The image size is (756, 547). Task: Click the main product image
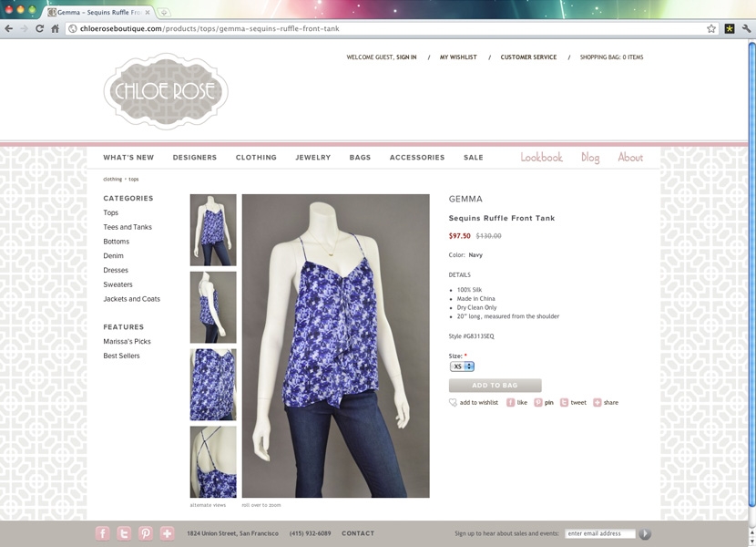[x=335, y=346]
